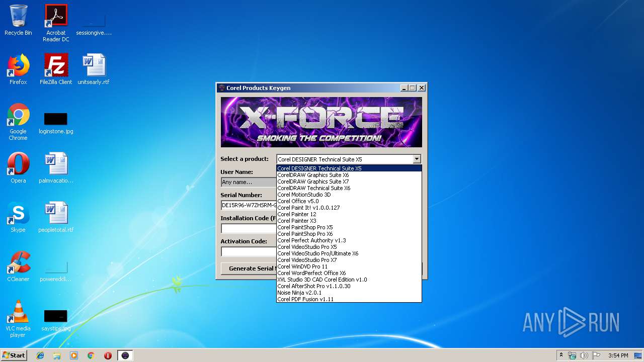Pick Corel AfterShot Pro v1.1.0.30
This screenshot has width=644, height=362.
(x=349, y=286)
